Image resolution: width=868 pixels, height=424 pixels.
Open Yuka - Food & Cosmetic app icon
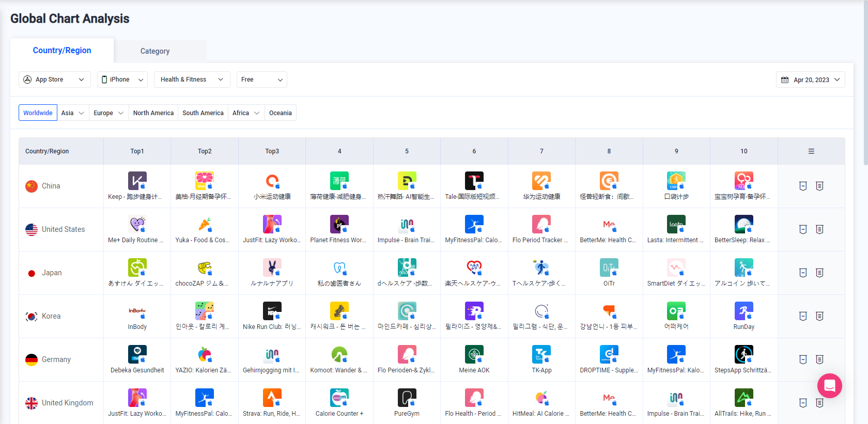pyautogui.click(x=205, y=224)
